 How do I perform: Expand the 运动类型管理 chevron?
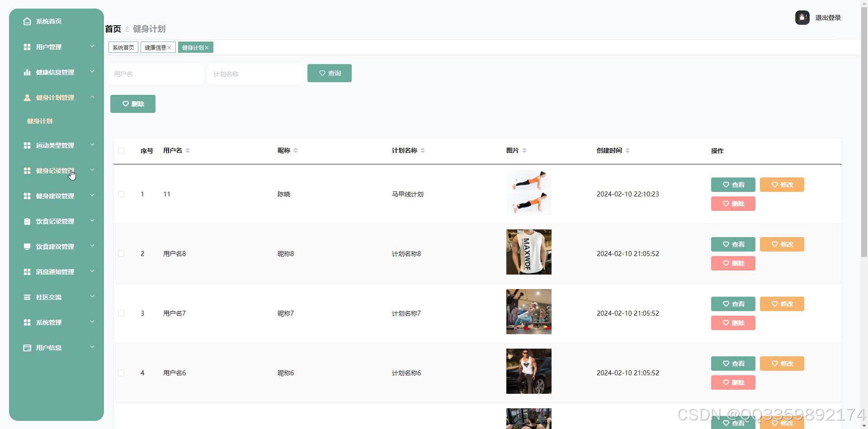[92, 145]
